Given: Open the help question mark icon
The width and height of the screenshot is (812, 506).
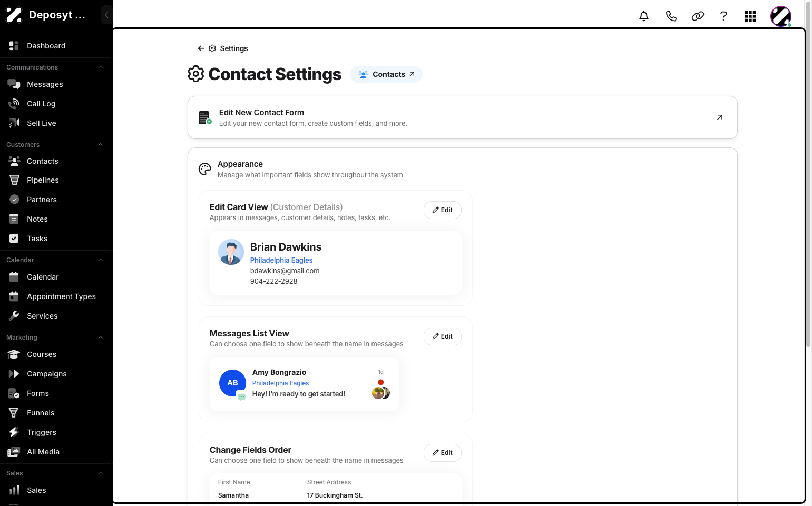Looking at the screenshot, I should [723, 16].
